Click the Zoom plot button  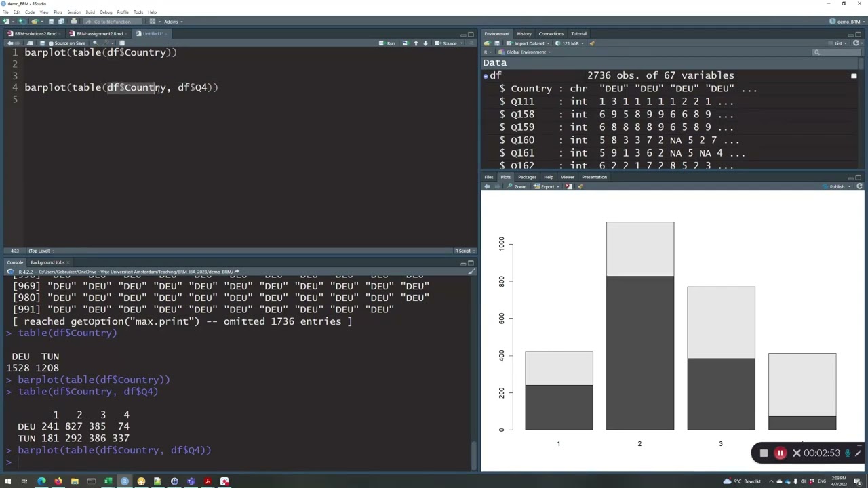(517, 186)
